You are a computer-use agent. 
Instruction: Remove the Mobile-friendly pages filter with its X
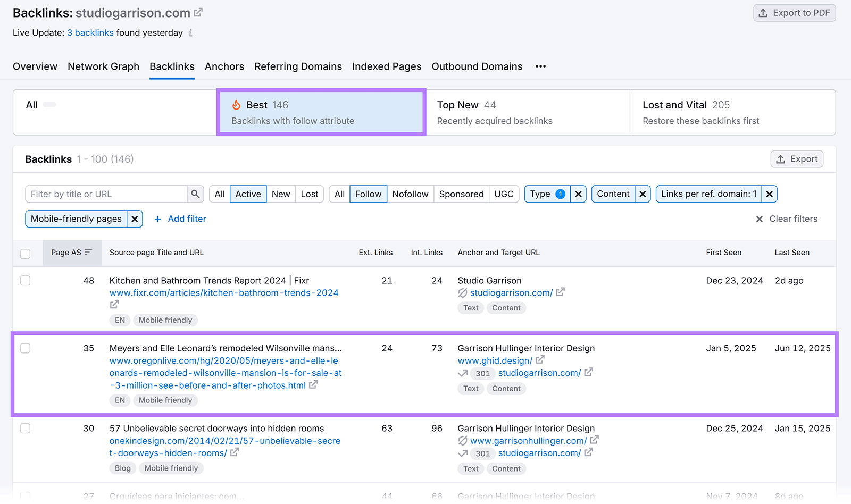click(135, 219)
